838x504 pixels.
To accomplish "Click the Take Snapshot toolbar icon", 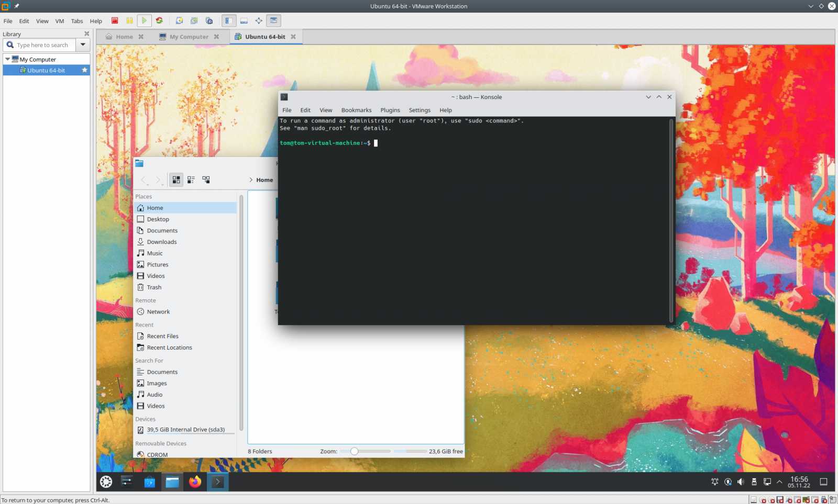I will point(179,21).
